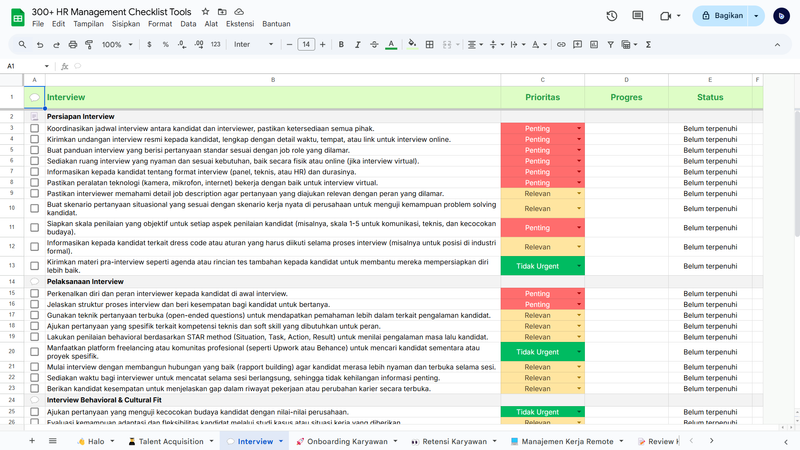Open the account avatar

point(781,16)
